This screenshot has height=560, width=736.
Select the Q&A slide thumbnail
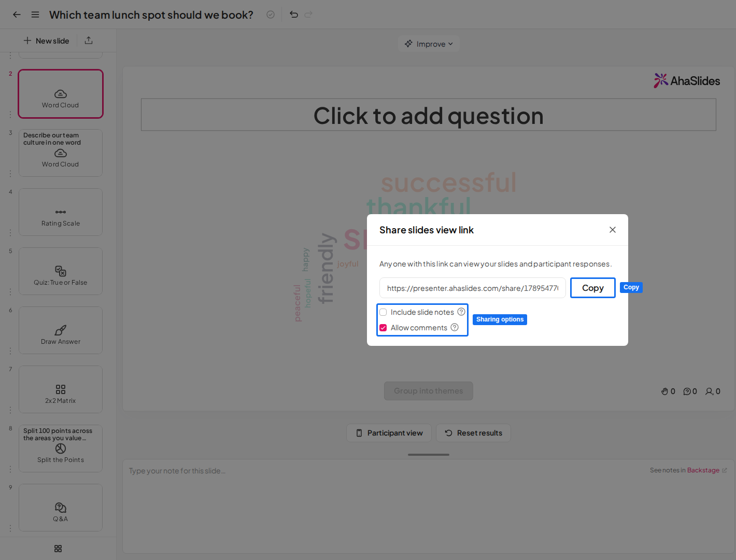pos(61,508)
